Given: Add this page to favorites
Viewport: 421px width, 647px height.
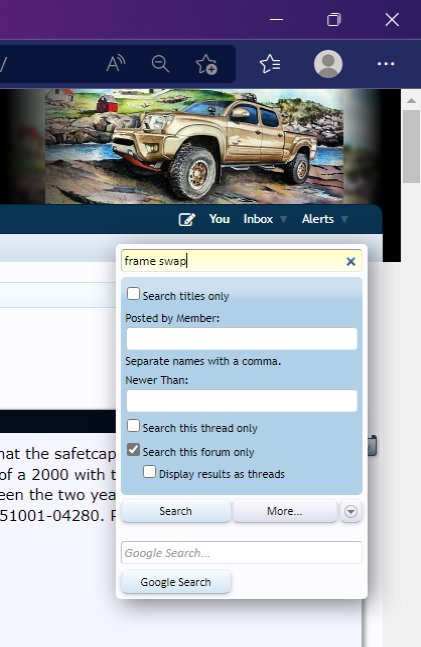Looking at the screenshot, I should 206,64.
